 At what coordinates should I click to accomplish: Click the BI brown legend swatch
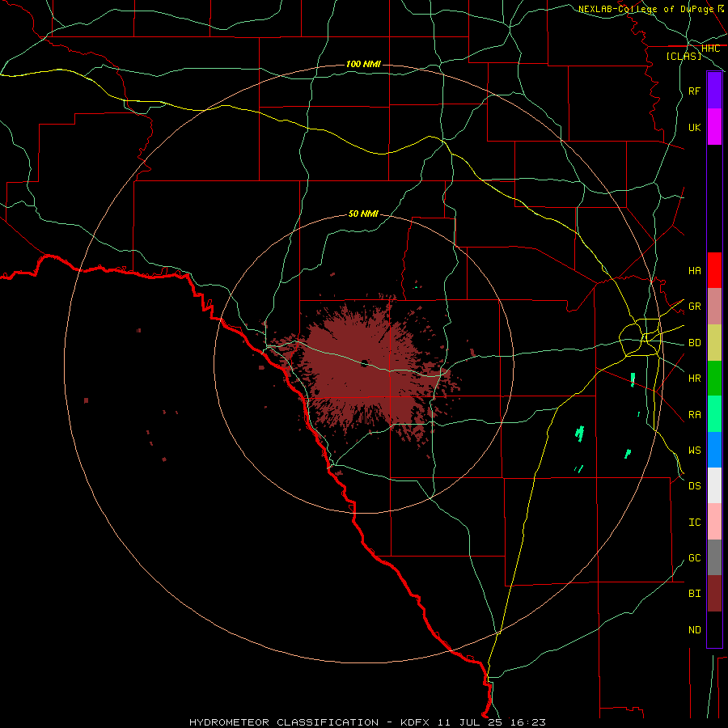click(714, 594)
